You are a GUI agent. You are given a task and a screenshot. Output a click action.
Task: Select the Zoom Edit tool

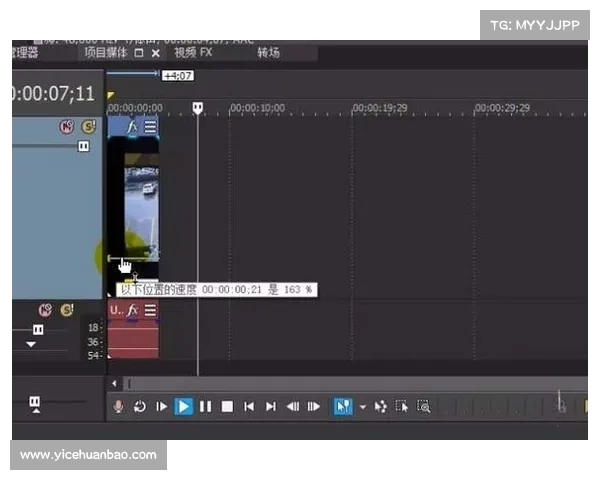pos(424,406)
